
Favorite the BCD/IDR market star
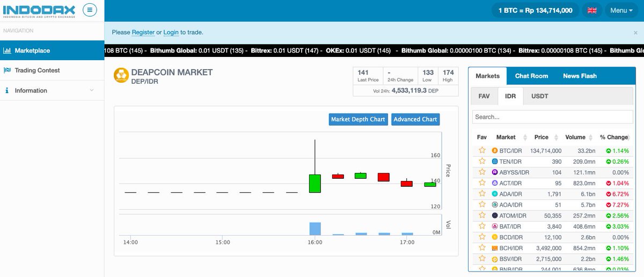click(x=482, y=237)
